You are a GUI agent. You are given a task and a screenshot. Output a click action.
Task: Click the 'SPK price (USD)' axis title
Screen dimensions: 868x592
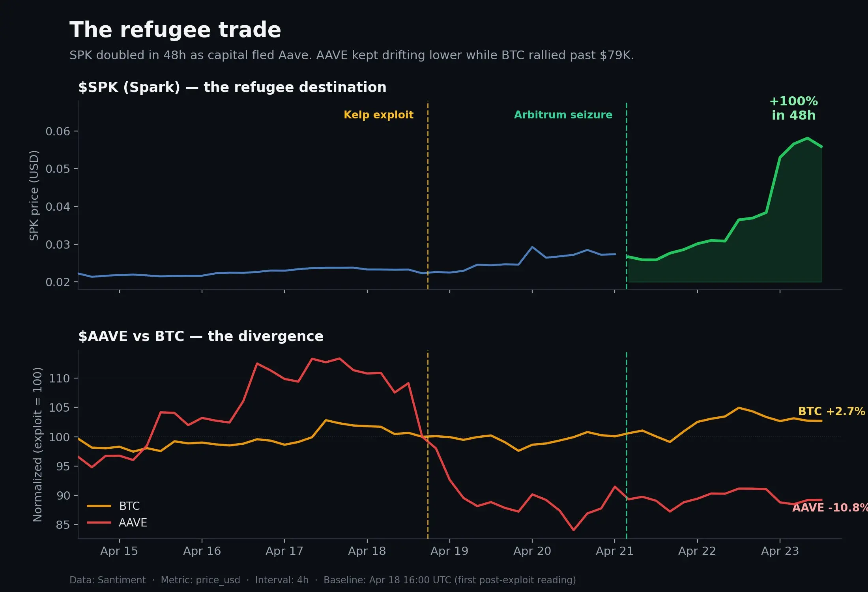coord(34,195)
